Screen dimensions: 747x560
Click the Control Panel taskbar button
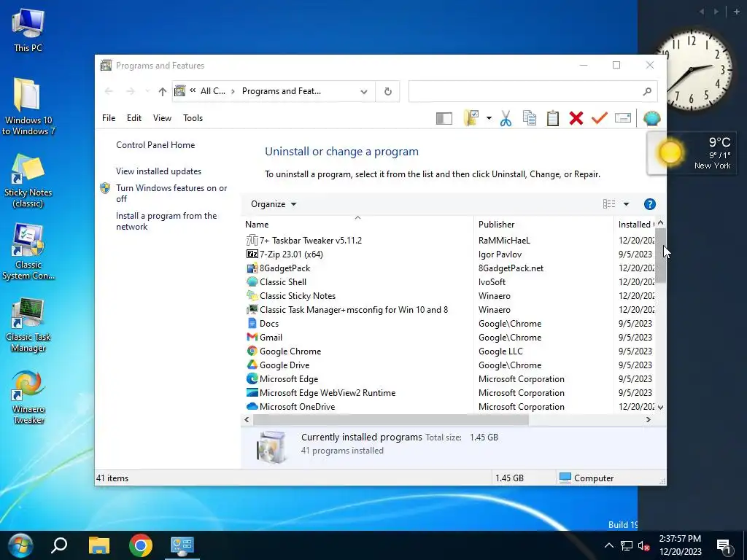click(x=182, y=545)
